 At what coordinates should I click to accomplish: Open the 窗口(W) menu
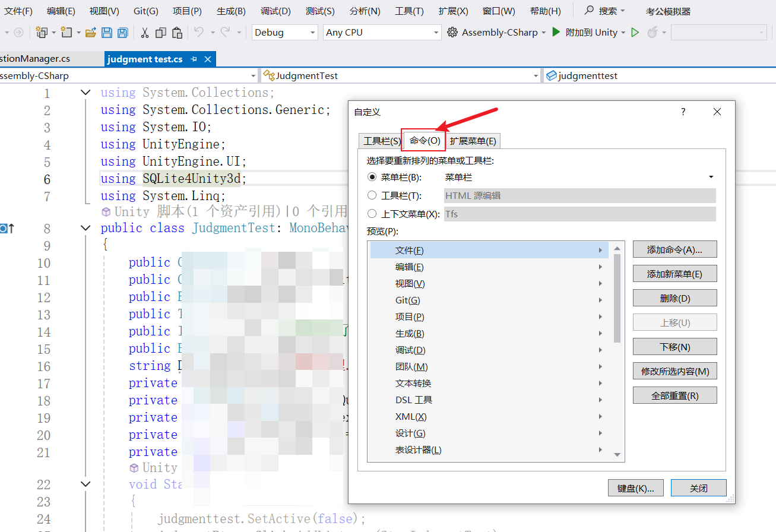click(499, 11)
